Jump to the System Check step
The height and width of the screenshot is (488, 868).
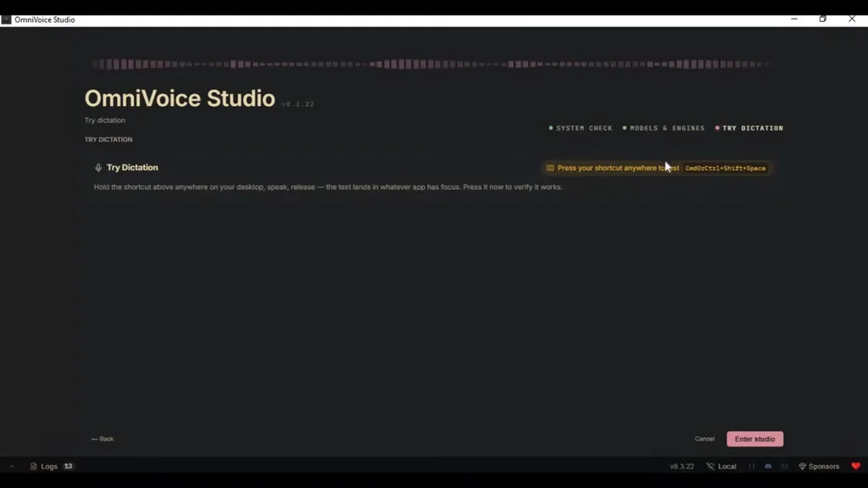580,128
